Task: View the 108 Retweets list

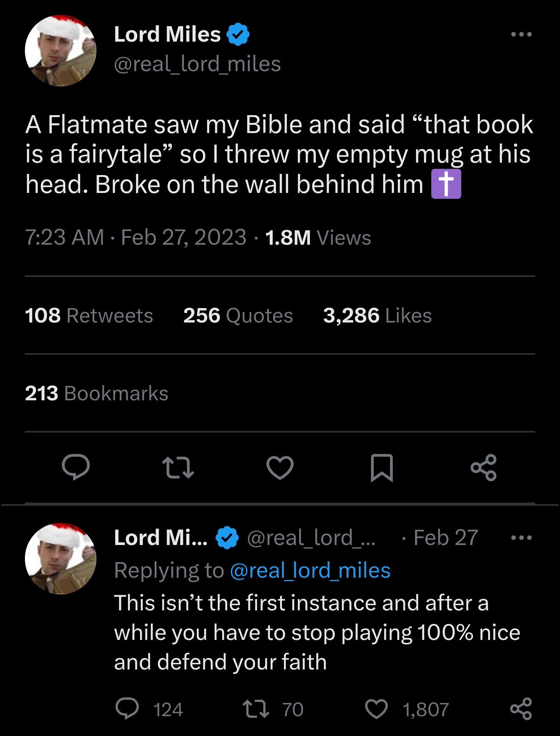Action: pyautogui.click(x=89, y=315)
